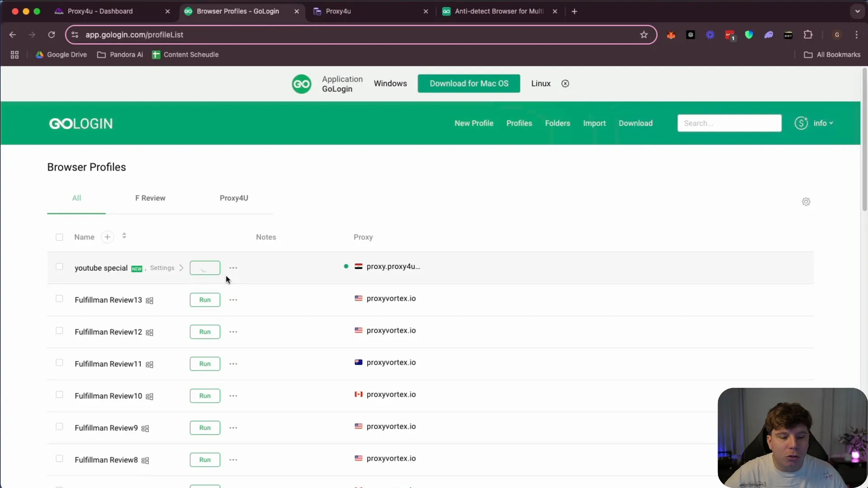Switch to Anti-detect Browser browser tab
The image size is (868, 488).
tap(499, 11)
